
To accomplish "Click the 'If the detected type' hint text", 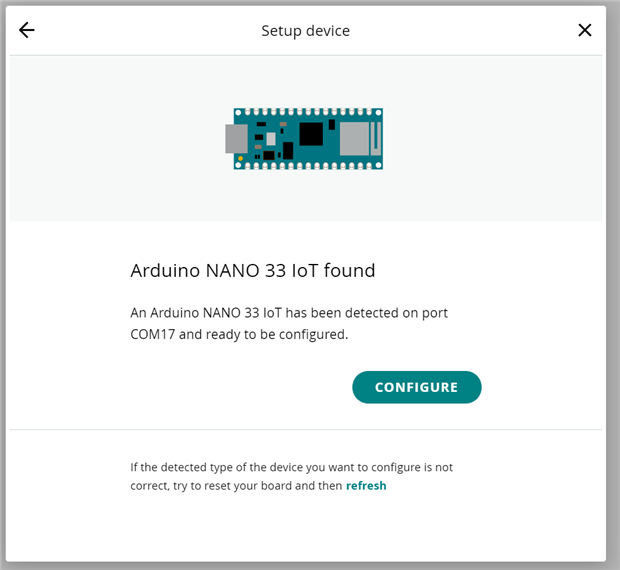I will [x=291, y=476].
